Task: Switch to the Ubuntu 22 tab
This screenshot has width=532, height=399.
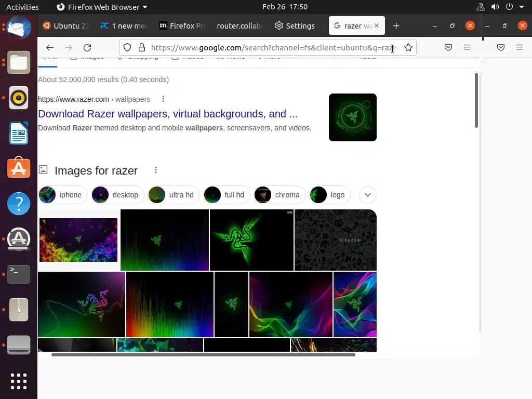Action: 66,26
